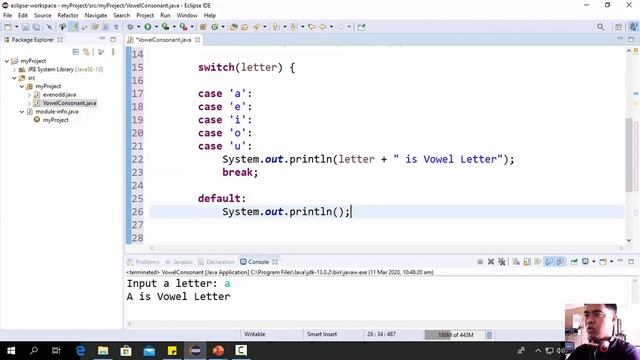Click the New Java Package toolbar icon
Image resolution: width=640 pixels, height=360 pixels.
(203, 27)
